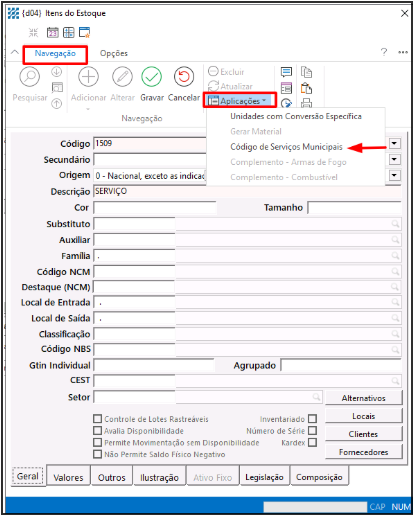
Task: Click into the Descrição input field
Action: 247,191
